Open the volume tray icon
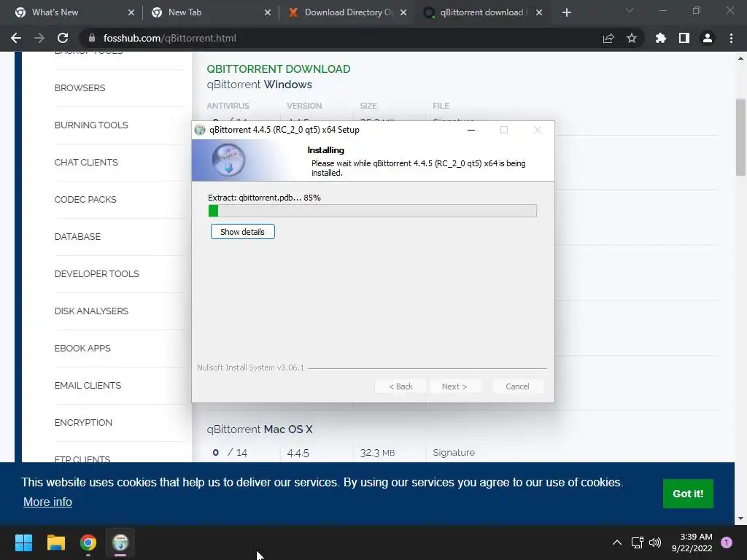The height and width of the screenshot is (560, 747). 655,542
